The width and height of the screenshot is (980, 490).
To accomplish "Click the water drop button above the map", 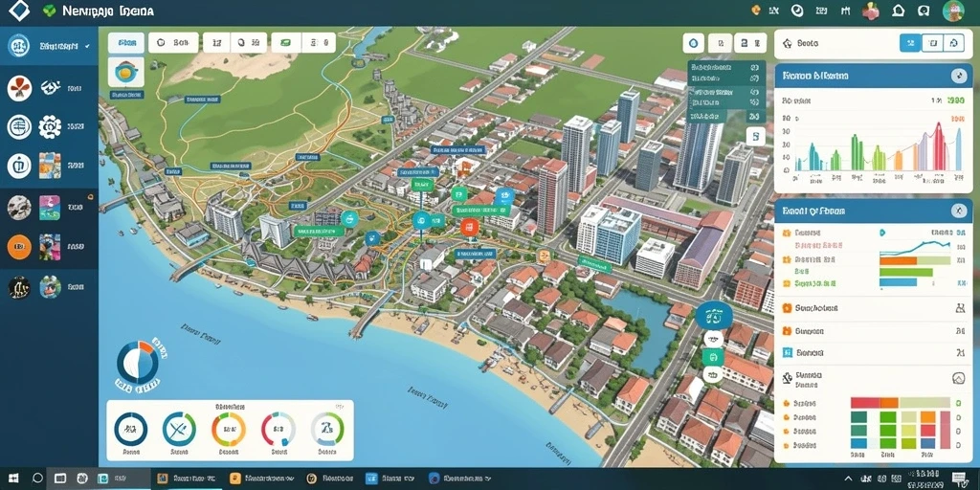I will [x=693, y=43].
